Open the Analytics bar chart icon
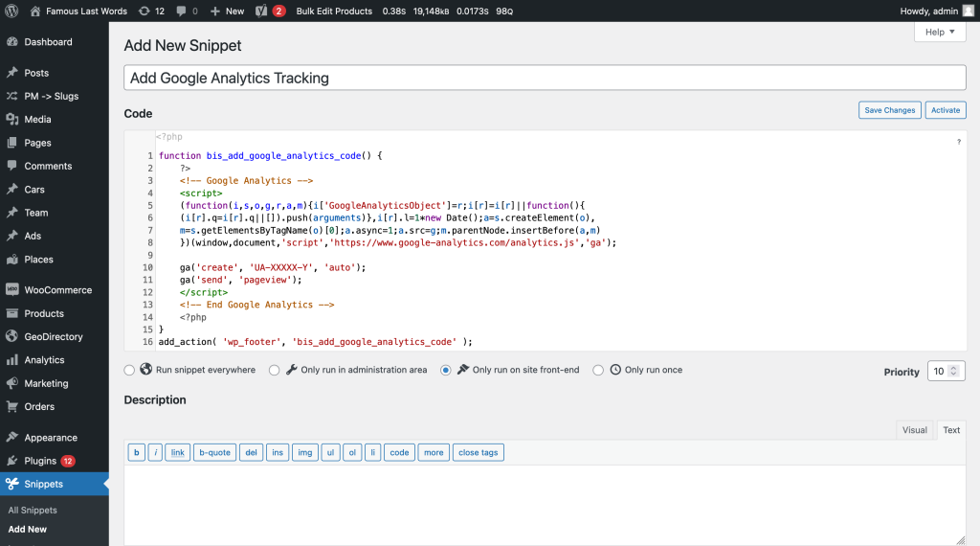The height and width of the screenshot is (546, 980). (11, 359)
